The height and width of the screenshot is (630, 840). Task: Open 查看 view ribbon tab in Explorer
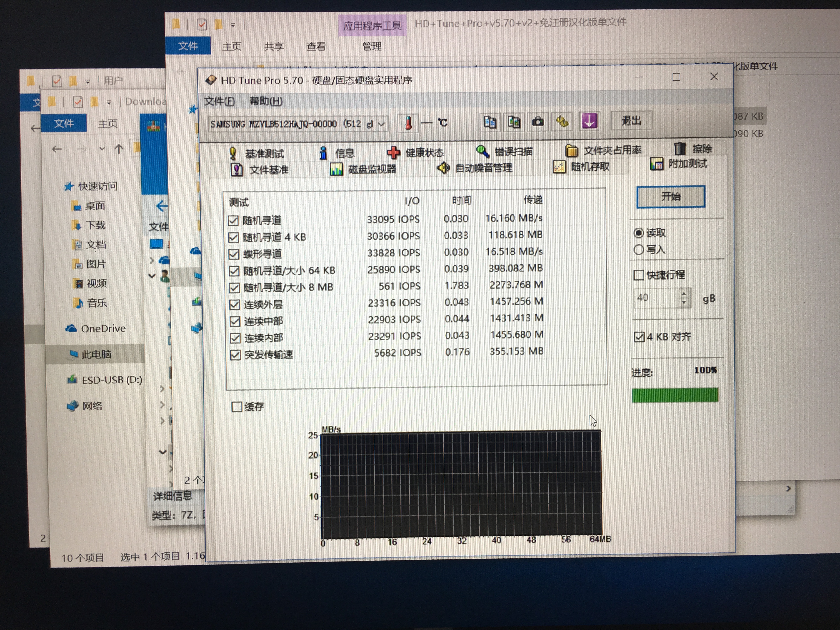point(316,46)
